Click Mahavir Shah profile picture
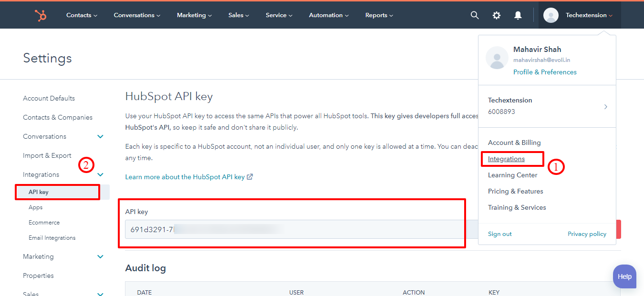Screen dimensions: 644x296 tap(497, 58)
